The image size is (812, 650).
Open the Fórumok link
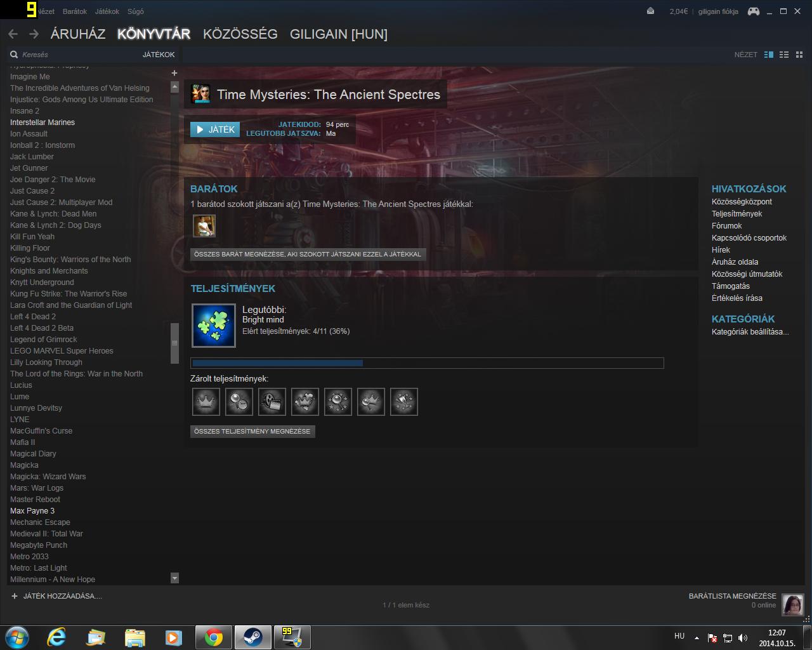(x=726, y=226)
